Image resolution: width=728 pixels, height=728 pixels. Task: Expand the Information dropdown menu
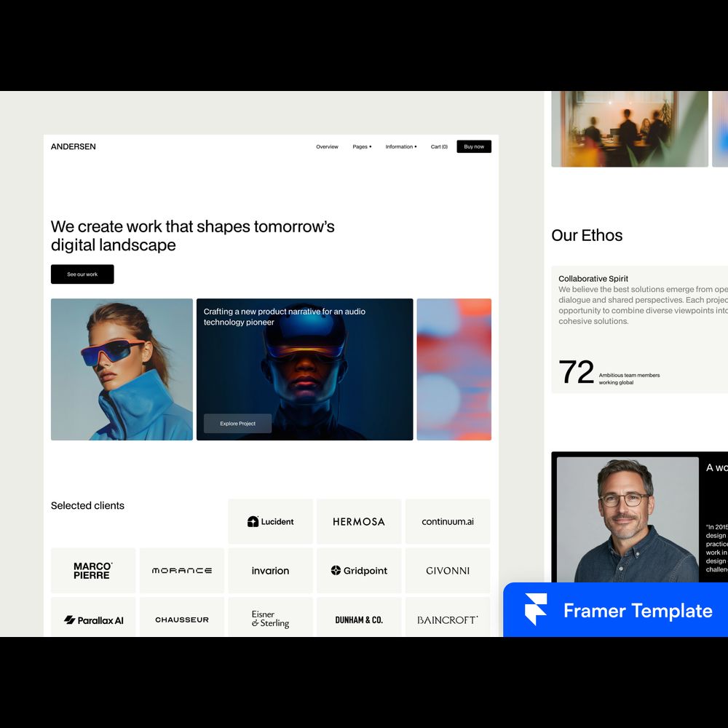coord(401,147)
